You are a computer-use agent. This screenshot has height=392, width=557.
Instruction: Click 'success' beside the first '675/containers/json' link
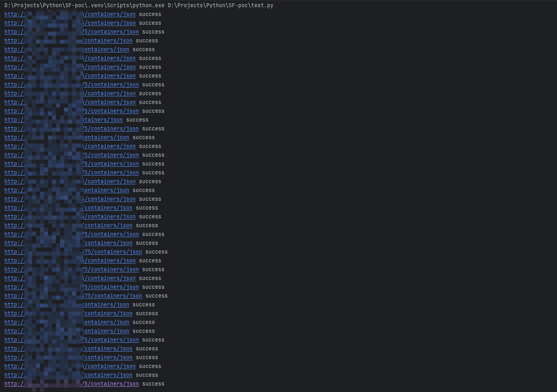click(x=156, y=252)
